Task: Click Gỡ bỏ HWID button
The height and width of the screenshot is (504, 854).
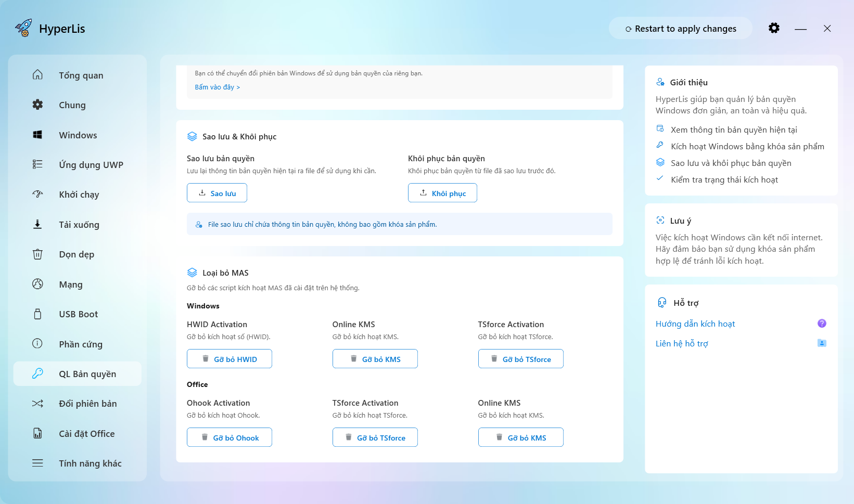Action: point(229,359)
